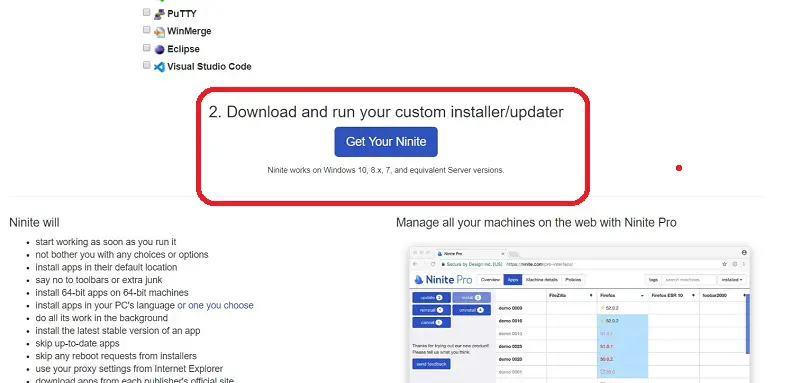Open the Ninite Pro screenshot thumbnail
Screen dimensions: 800x383
[580, 315]
